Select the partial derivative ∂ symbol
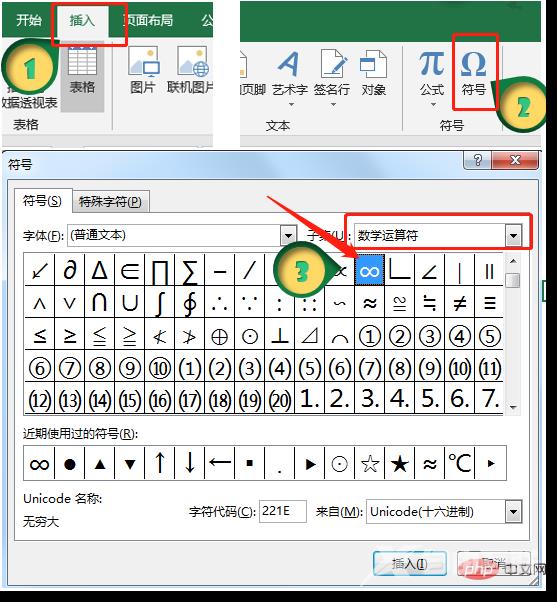The height and width of the screenshot is (602, 557). 70,271
